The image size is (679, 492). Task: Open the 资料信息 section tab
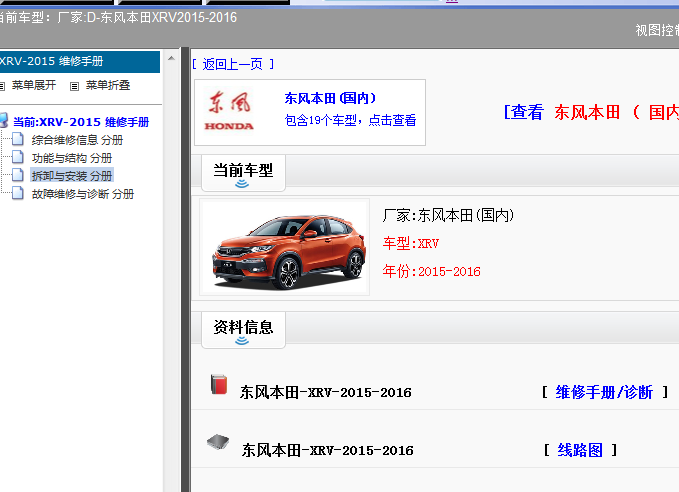[x=243, y=330]
